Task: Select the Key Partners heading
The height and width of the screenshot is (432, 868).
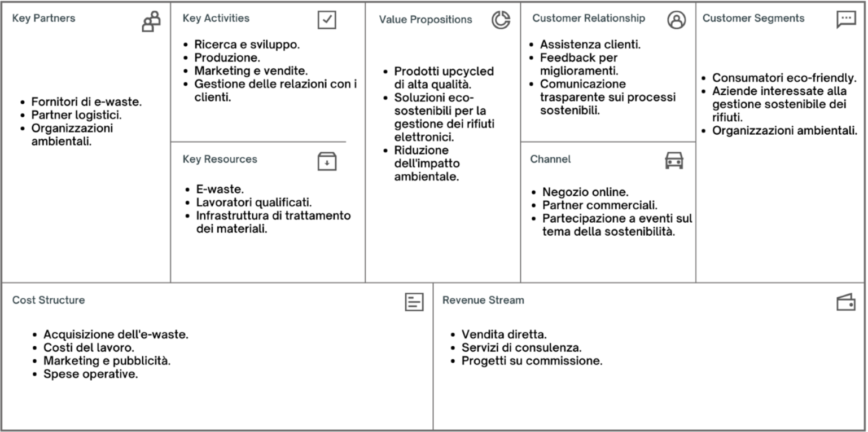Action: [43, 18]
